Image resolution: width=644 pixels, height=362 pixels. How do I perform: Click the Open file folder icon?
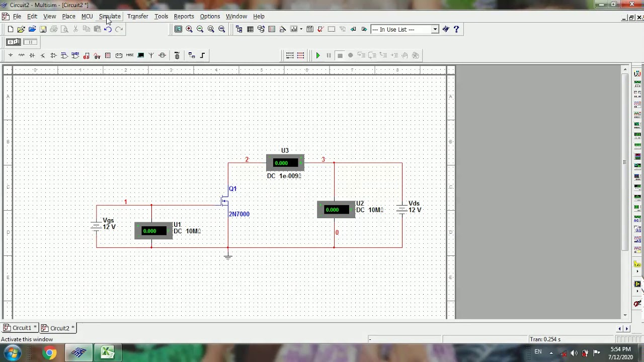[x=21, y=29]
